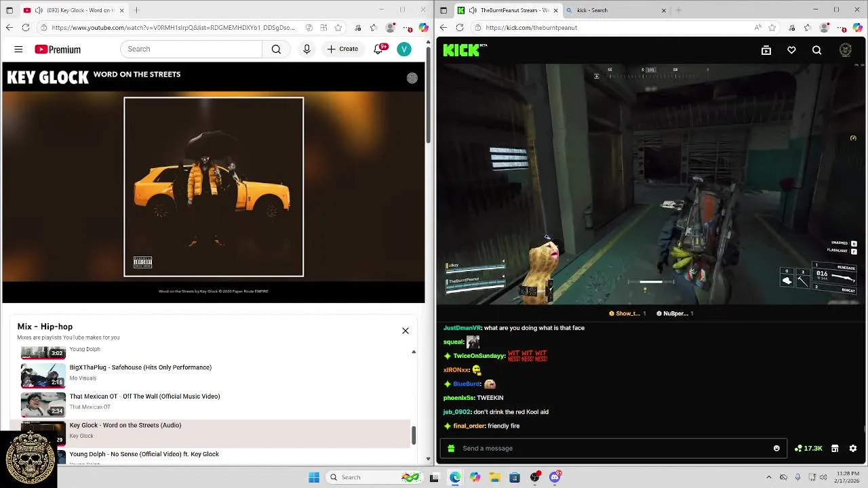Open Kick chat shop icon
The width and height of the screenshot is (868, 488).
click(x=835, y=448)
